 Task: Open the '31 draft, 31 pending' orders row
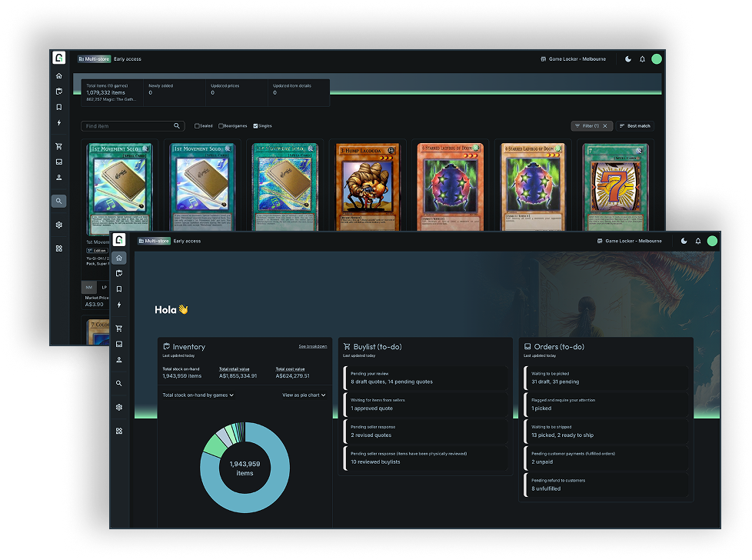(x=606, y=378)
